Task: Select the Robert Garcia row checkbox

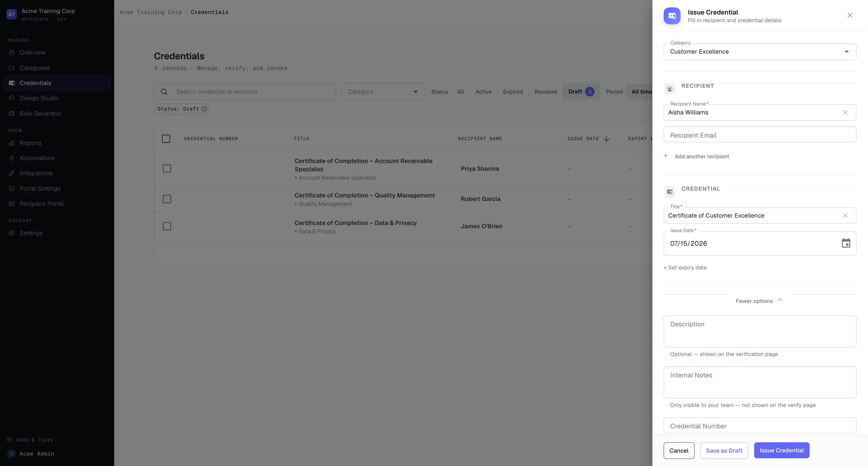Action: pyautogui.click(x=167, y=199)
